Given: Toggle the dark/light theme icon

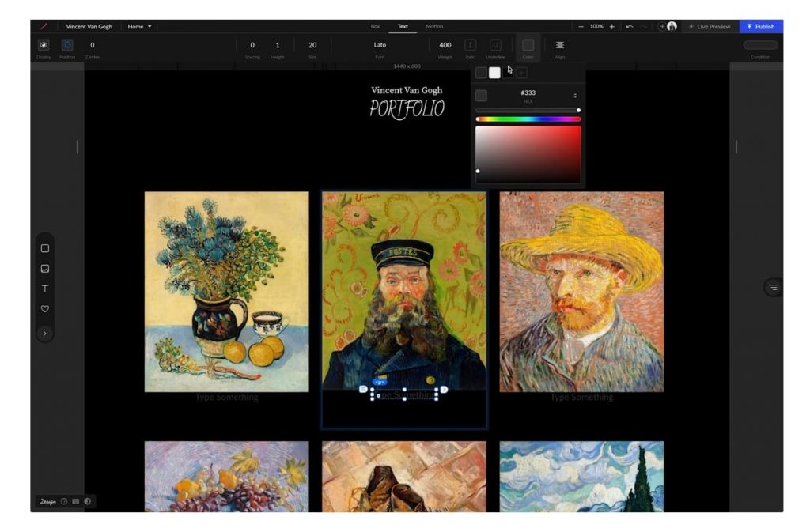Looking at the screenshot, I should [x=87, y=501].
